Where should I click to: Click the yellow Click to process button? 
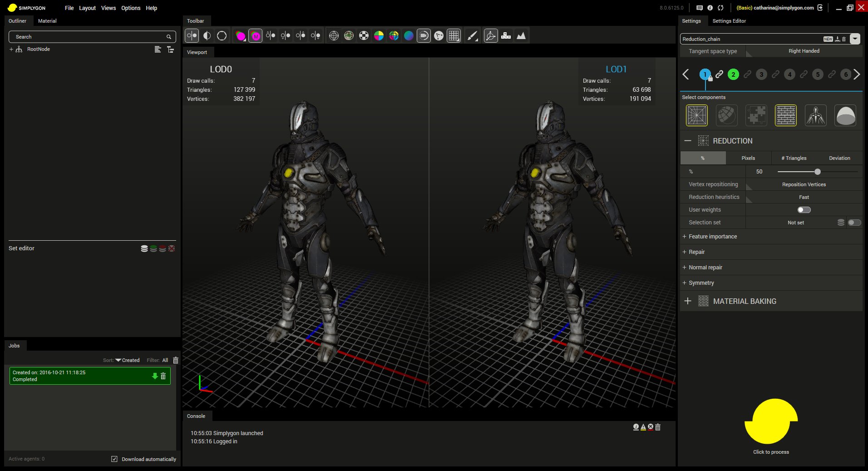[x=770, y=422]
